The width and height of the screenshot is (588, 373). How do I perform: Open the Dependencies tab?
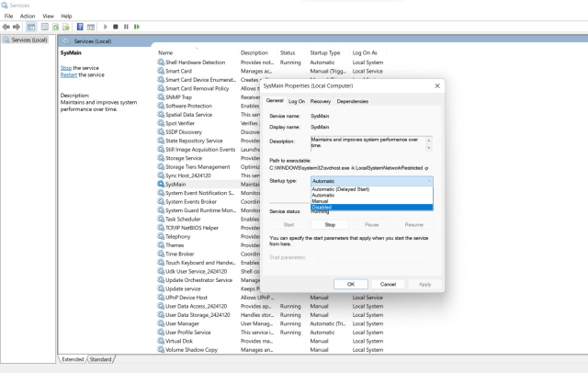(x=353, y=102)
